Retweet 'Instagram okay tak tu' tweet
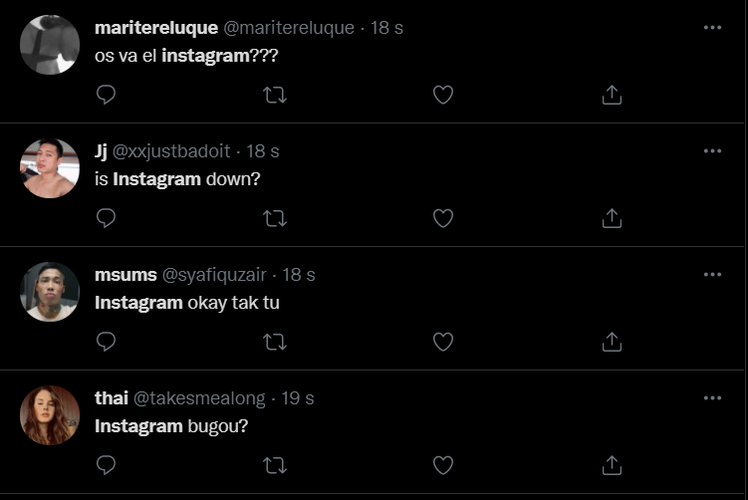 coord(275,342)
